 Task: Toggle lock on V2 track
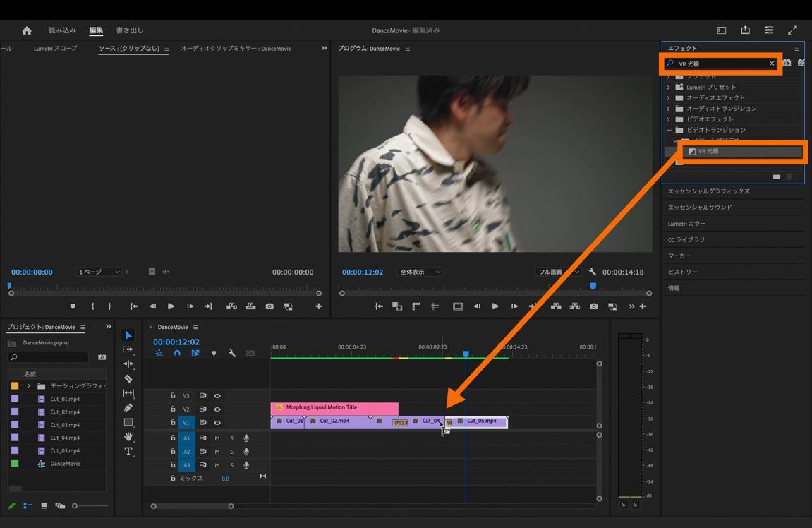click(173, 409)
